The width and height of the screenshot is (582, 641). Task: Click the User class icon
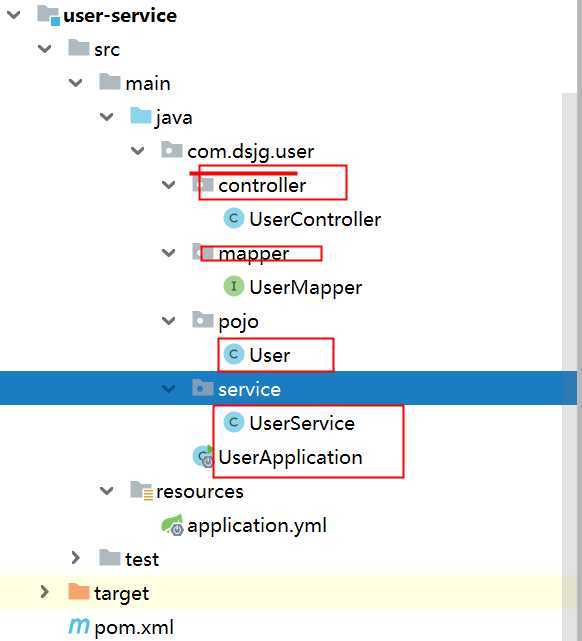click(x=234, y=354)
